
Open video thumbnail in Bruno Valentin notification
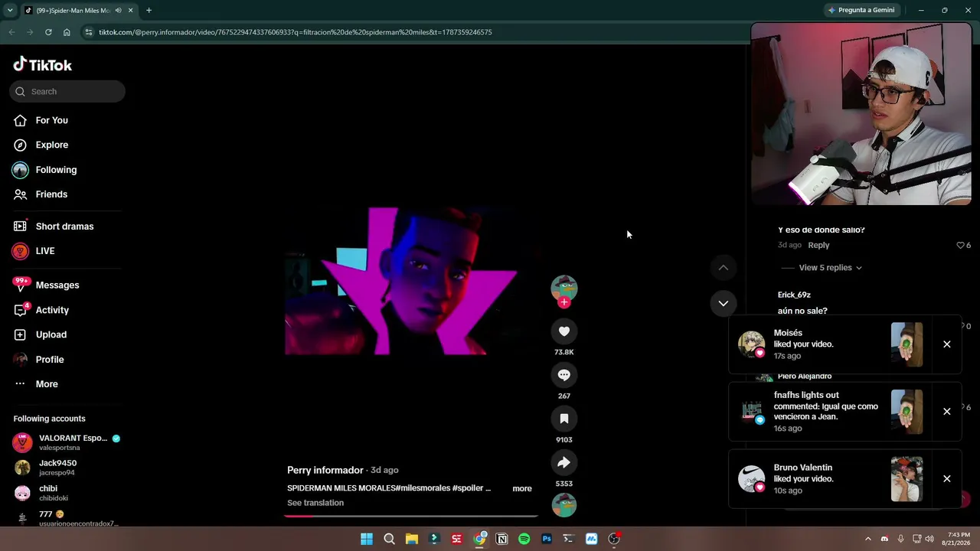coord(906,479)
